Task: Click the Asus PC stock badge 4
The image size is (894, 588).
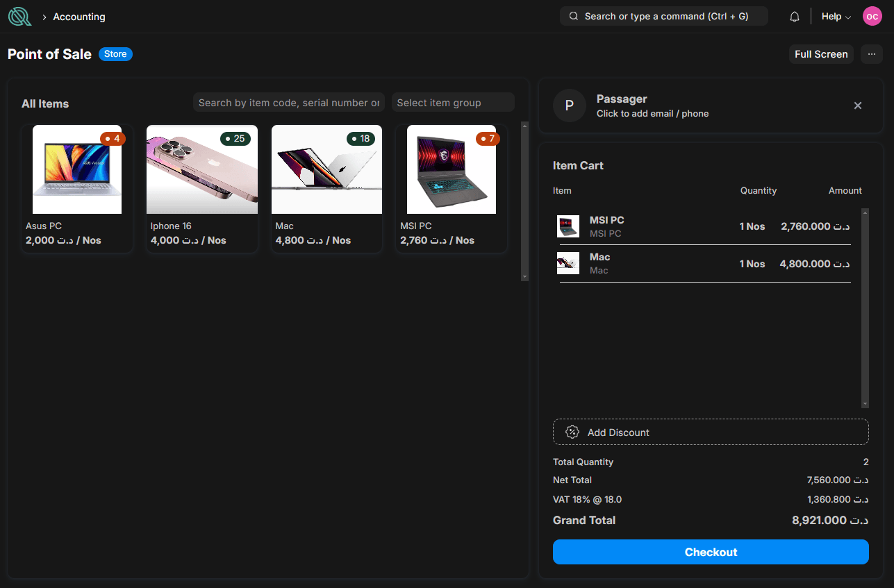Action: (x=113, y=139)
